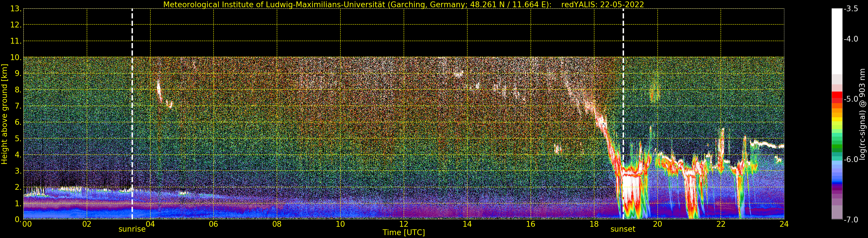This screenshot has height=238, width=868.
Task: Click the 02 time tick label
Action: point(87,224)
